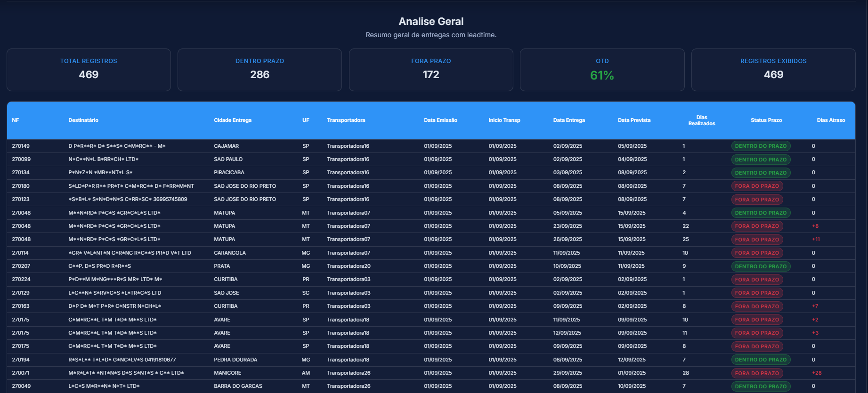Viewport: 868px width, 393px height.
Task: Select the Dentro Prazo card showing 286
Action: point(260,70)
